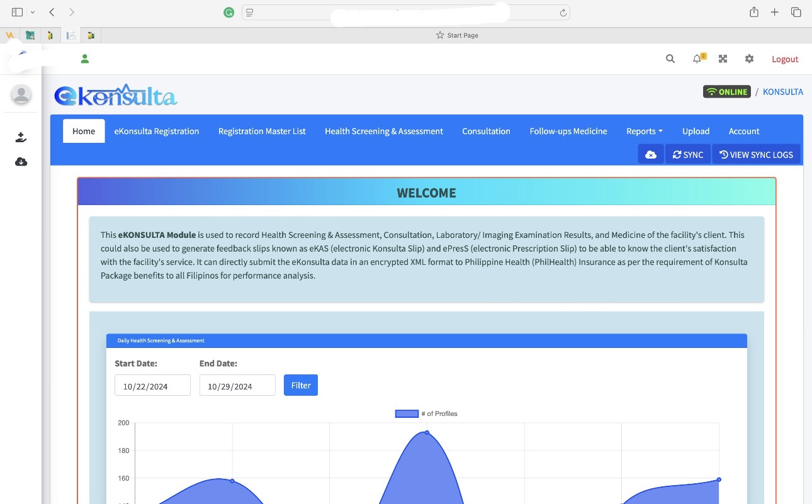Click the gray user avatar in sidebar

(x=21, y=94)
